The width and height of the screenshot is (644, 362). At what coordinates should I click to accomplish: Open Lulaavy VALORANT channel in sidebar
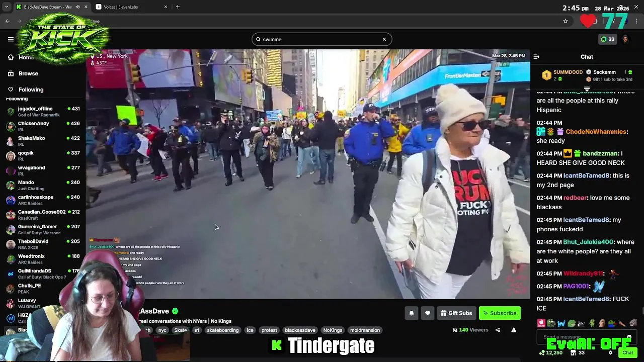coord(43,303)
